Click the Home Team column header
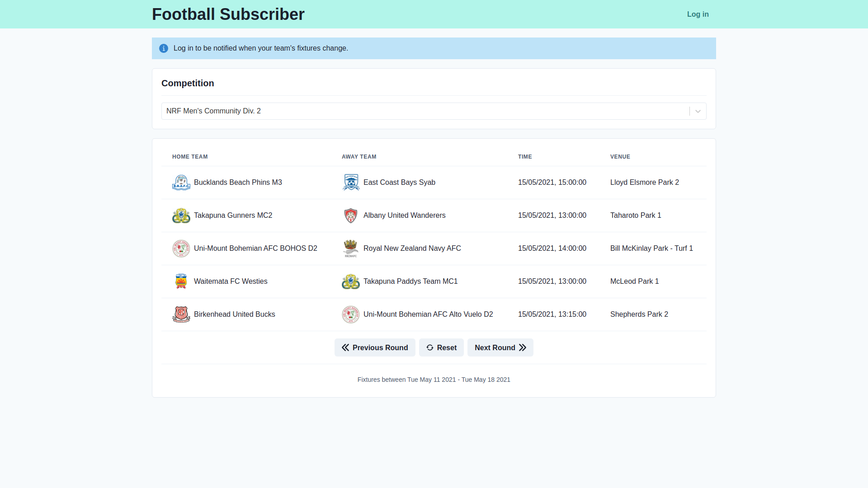868x488 pixels. pos(190,156)
